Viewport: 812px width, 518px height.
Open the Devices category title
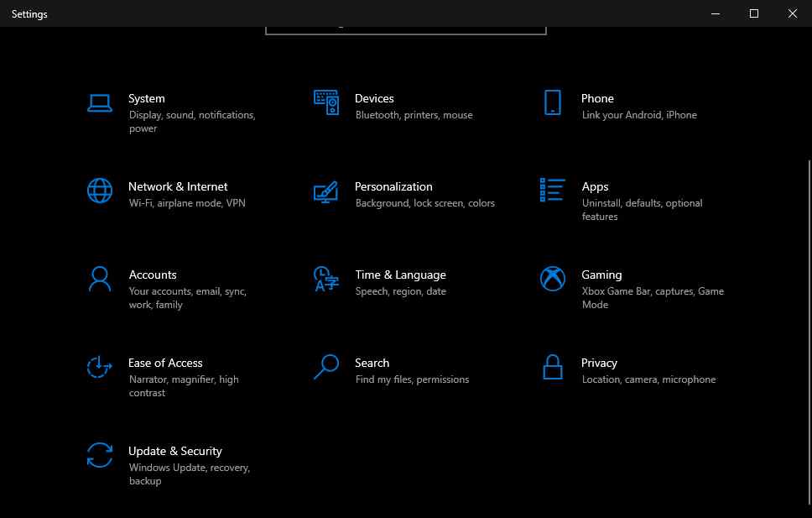click(374, 98)
